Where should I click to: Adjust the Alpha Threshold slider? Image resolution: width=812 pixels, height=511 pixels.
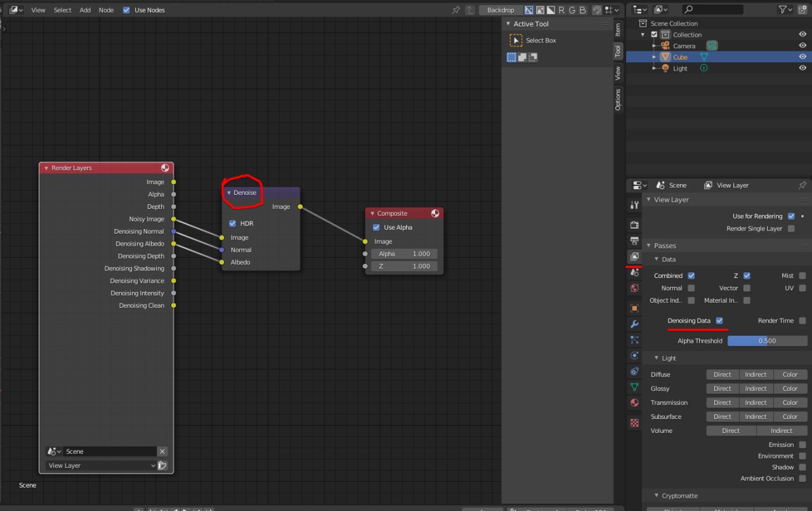tap(768, 341)
